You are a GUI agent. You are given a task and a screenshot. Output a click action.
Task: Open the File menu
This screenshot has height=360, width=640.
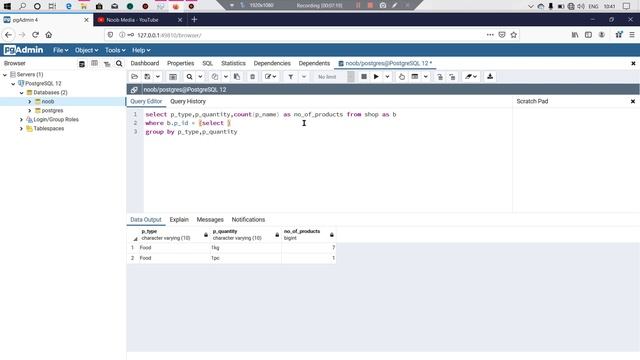pyautogui.click(x=60, y=50)
